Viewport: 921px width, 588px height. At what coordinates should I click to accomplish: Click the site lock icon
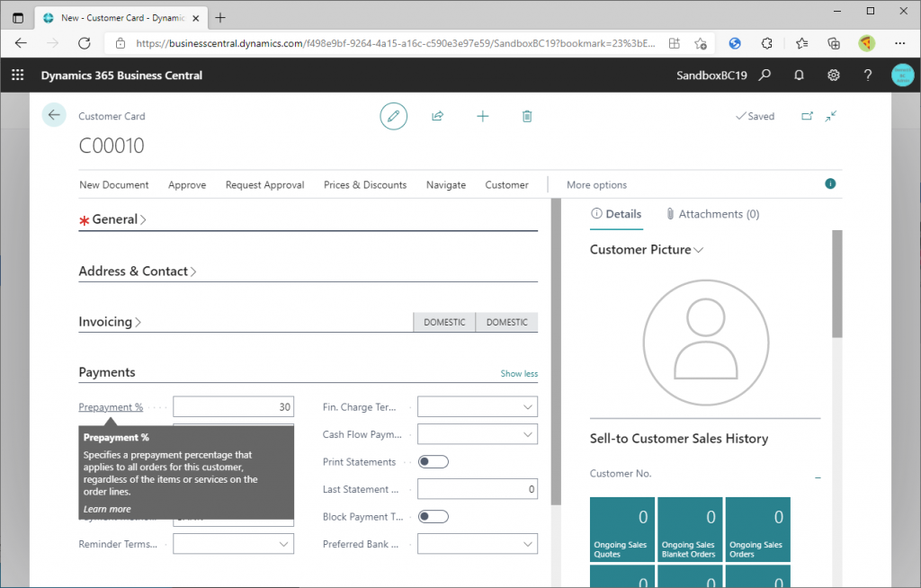click(x=121, y=43)
